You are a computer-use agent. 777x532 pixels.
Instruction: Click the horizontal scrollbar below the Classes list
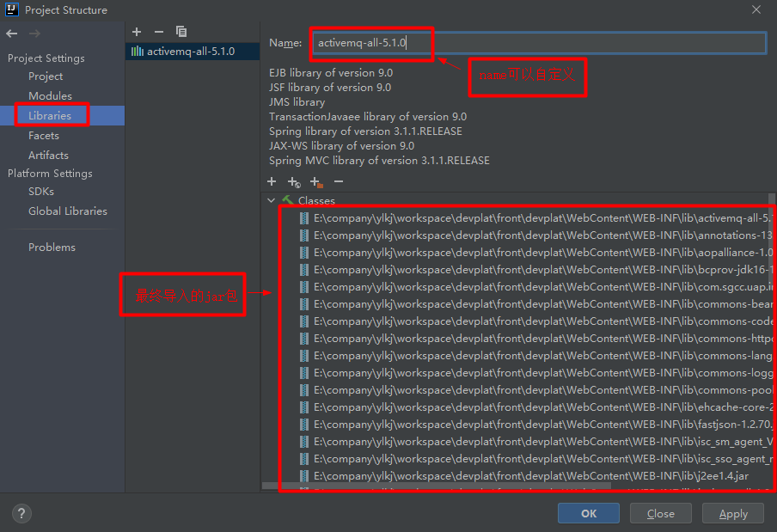436,486
